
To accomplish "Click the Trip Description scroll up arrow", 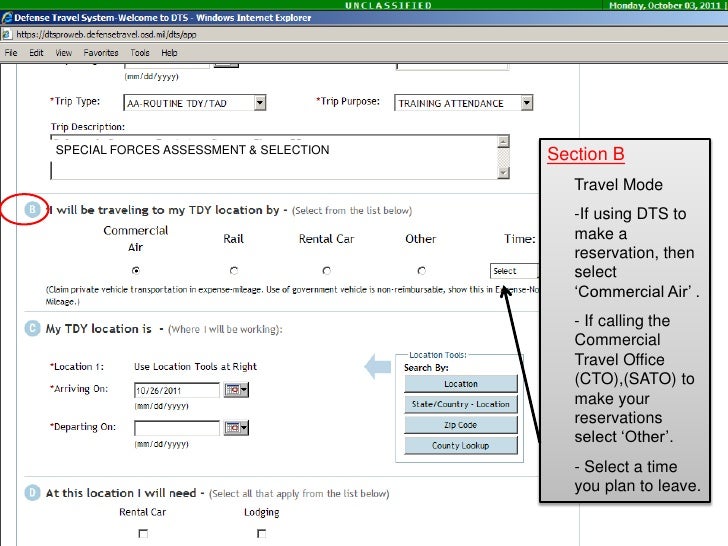I will point(503,141).
